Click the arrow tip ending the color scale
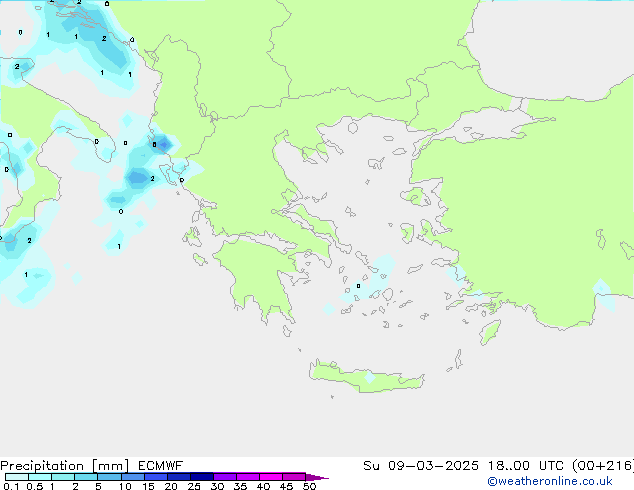 pos(317,477)
